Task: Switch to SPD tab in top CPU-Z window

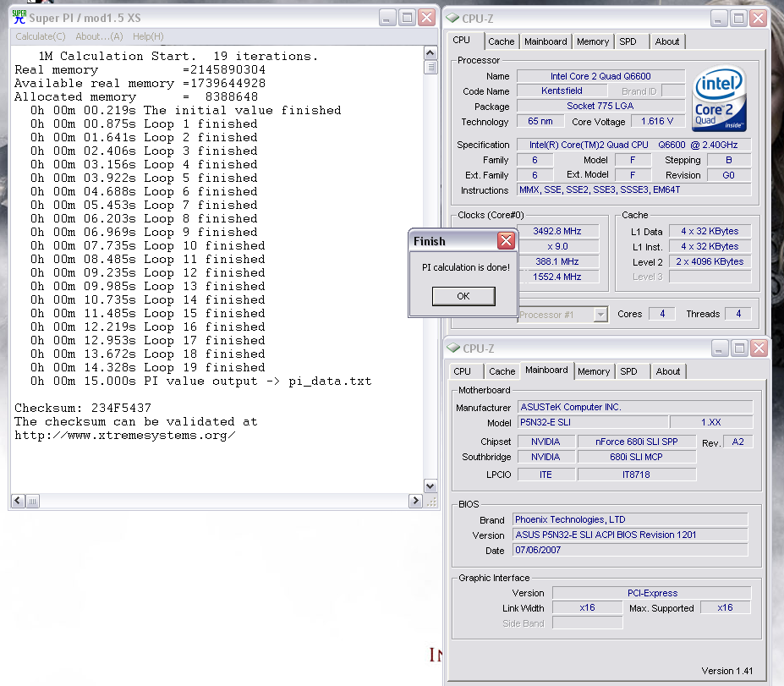Action: pos(628,41)
